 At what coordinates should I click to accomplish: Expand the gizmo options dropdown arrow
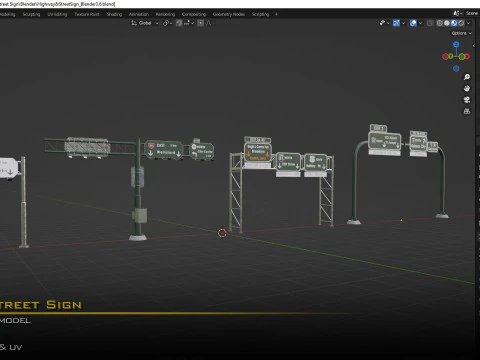tap(403, 23)
